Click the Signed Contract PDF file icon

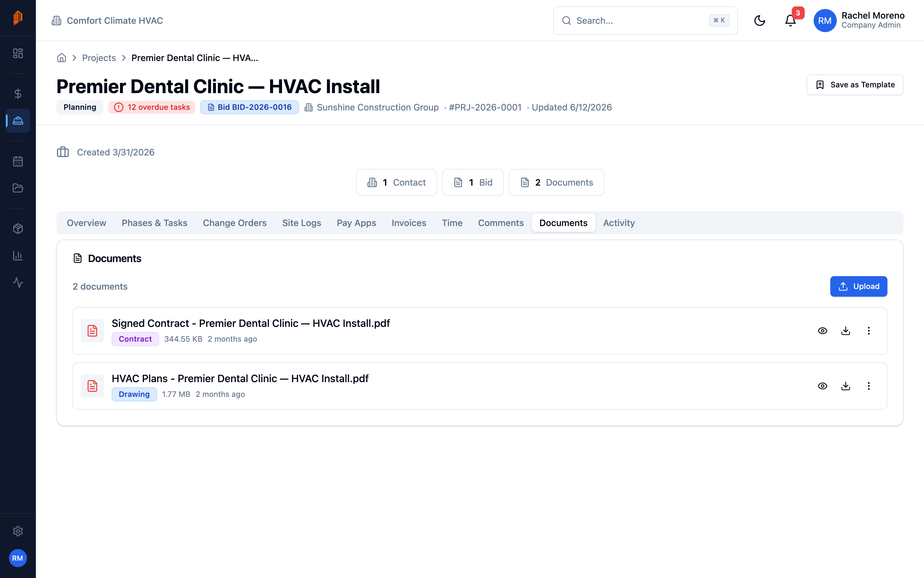92,331
